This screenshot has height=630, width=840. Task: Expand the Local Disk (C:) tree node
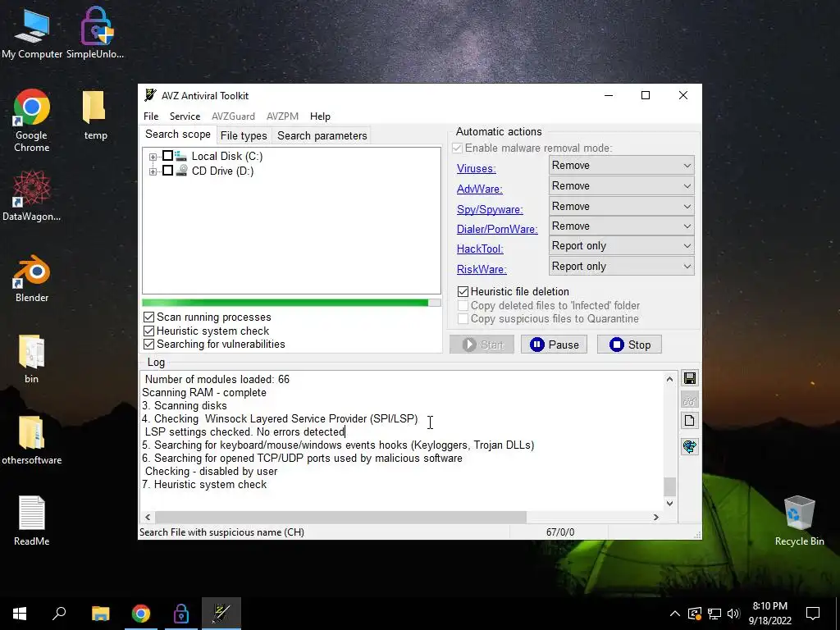[x=153, y=157]
